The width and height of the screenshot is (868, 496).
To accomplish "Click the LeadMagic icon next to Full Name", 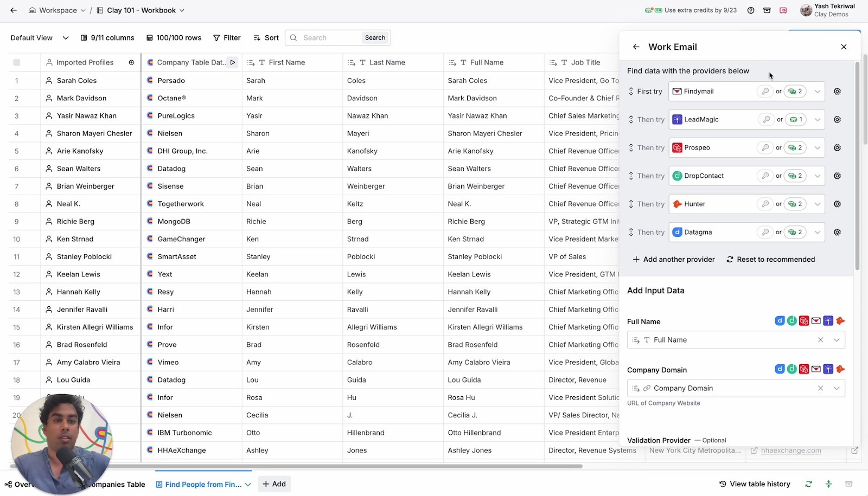I will pyautogui.click(x=828, y=320).
